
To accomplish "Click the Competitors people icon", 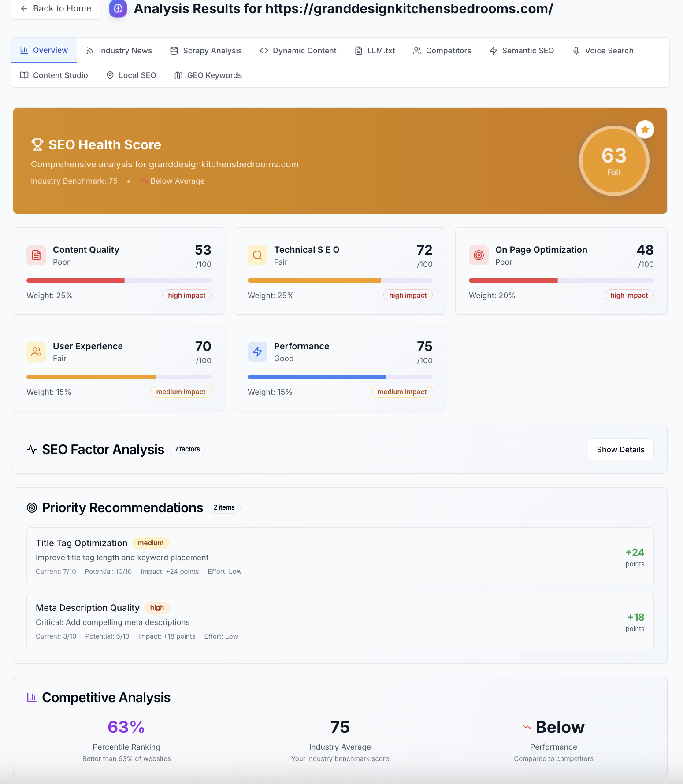I will pyautogui.click(x=417, y=51).
